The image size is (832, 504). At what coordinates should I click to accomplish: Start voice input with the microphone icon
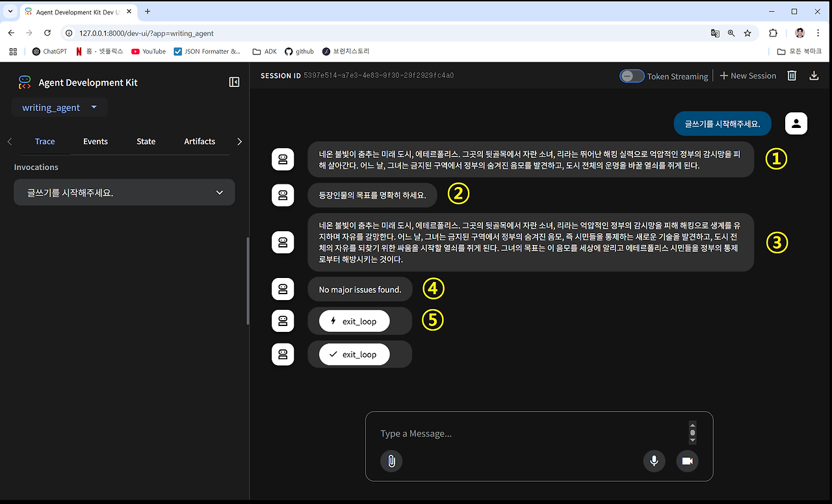(x=655, y=461)
